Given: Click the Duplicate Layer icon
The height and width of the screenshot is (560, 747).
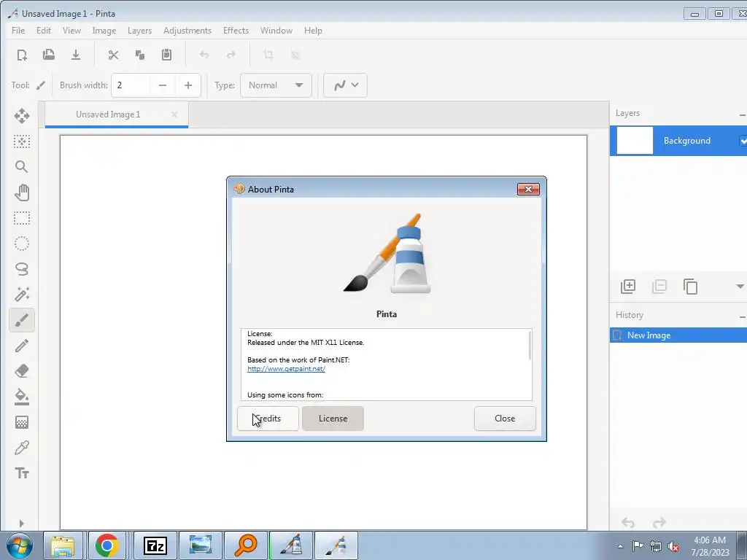Looking at the screenshot, I should click(690, 286).
